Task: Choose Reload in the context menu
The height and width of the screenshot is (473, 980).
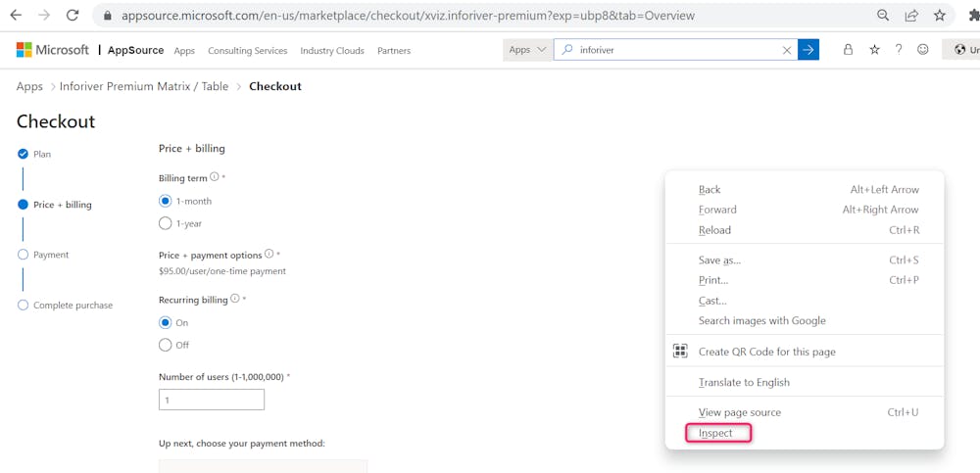Action: coord(805,230)
